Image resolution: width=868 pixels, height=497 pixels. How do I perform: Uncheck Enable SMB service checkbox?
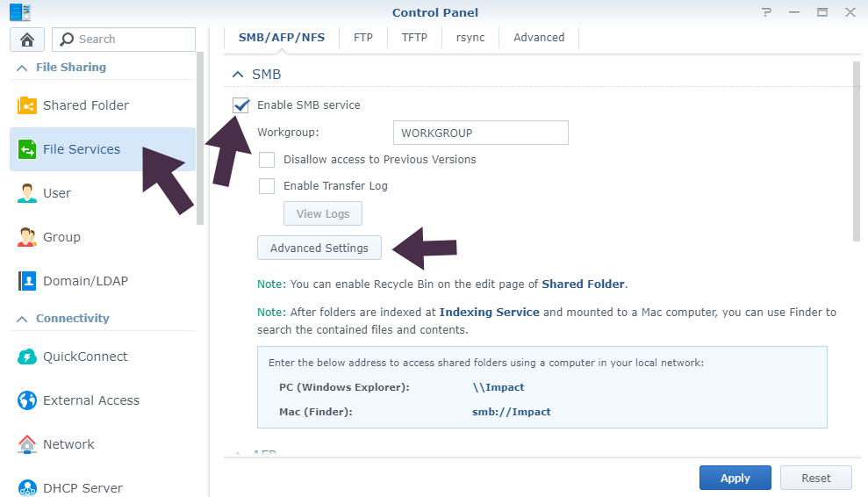pos(241,105)
